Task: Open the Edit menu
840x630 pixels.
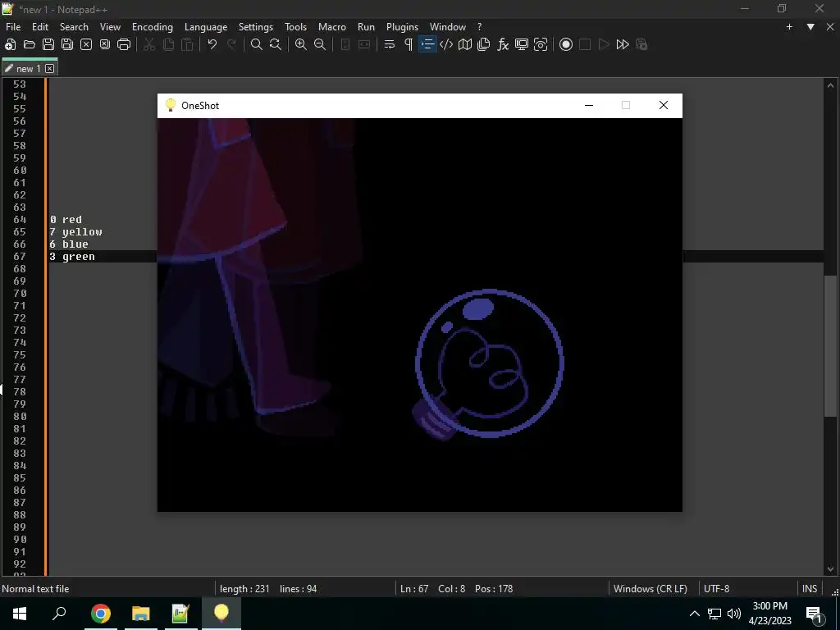Action: 40,27
